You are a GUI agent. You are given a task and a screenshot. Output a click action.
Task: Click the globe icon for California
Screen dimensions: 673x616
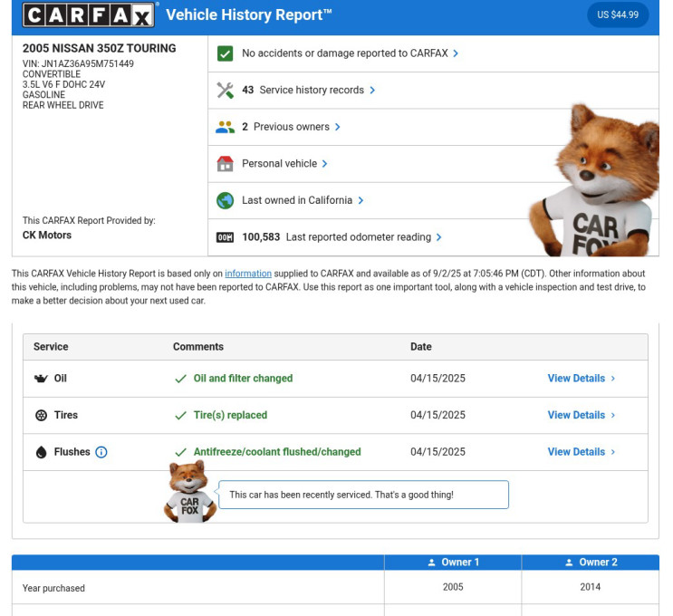tap(226, 200)
